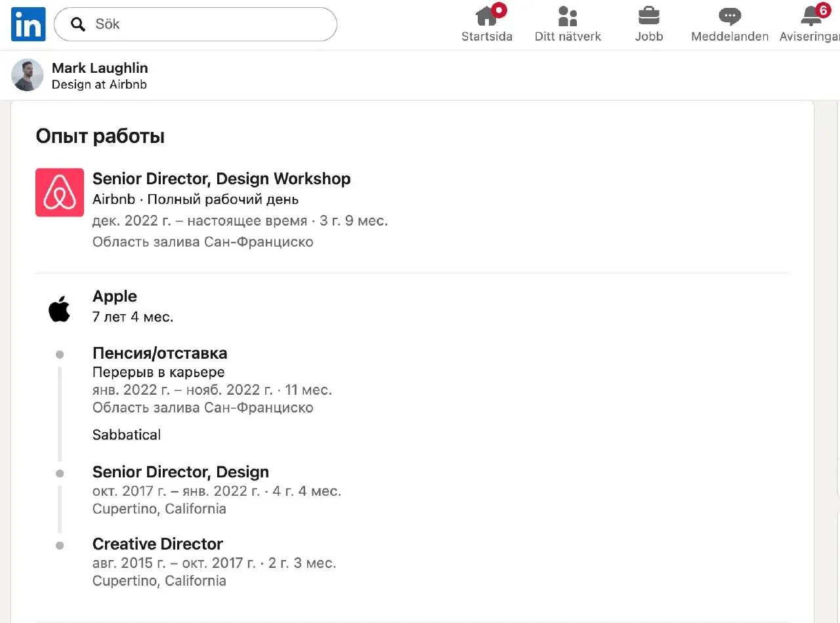Select 'авг. 2015 г. – окт. 2017 г.' dates
The height and width of the screenshot is (623, 840).
[x=174, y=563]
